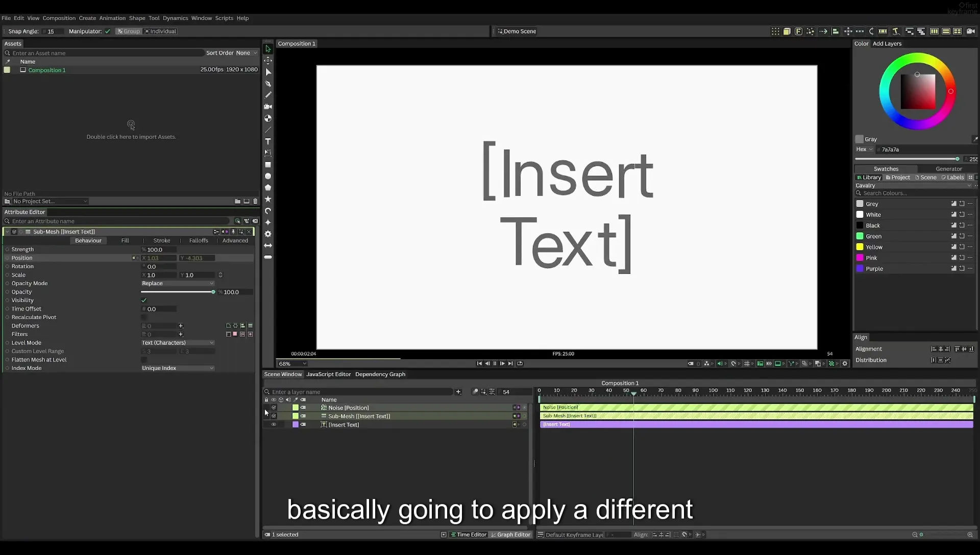Switch manipulator mode to Group

(x=128, y=32)
